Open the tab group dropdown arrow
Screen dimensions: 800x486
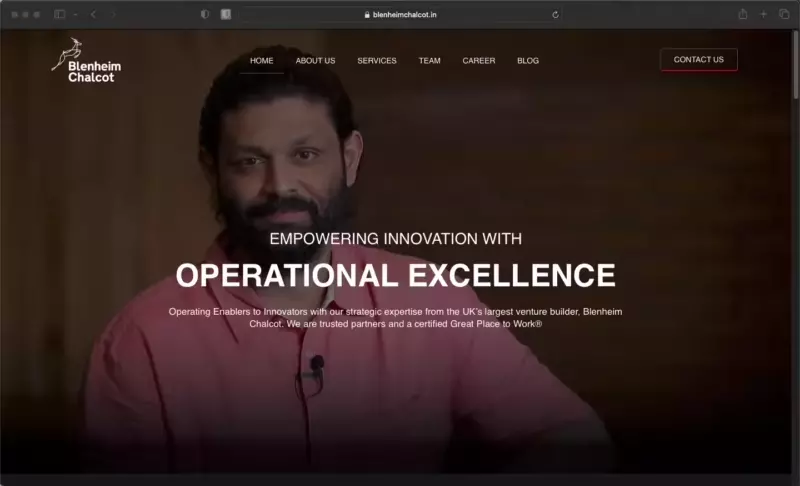pyautogui.click(x=75, y=14)
